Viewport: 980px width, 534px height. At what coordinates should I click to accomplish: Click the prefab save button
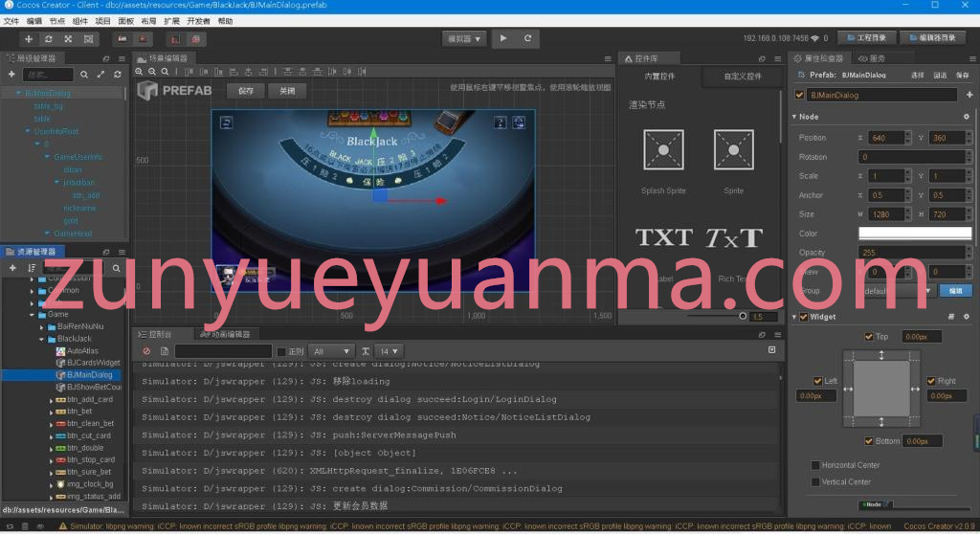point(246,91)
